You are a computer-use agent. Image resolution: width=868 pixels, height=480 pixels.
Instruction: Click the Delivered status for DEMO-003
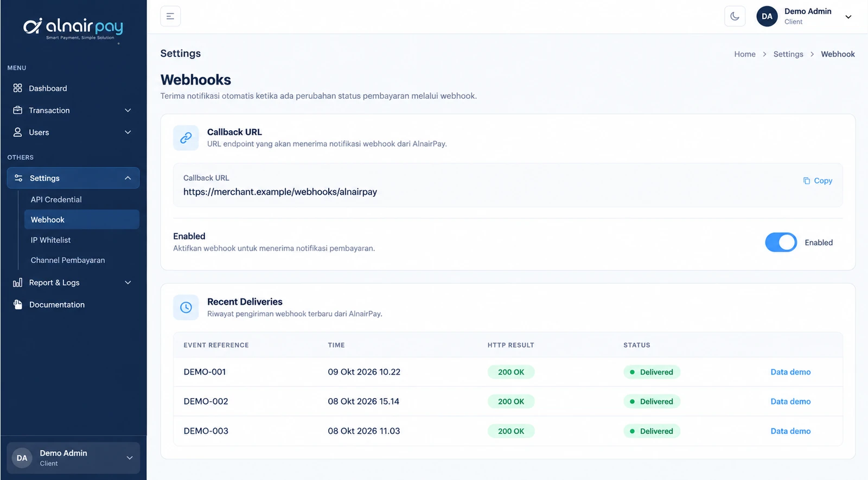tap(652, 431)
